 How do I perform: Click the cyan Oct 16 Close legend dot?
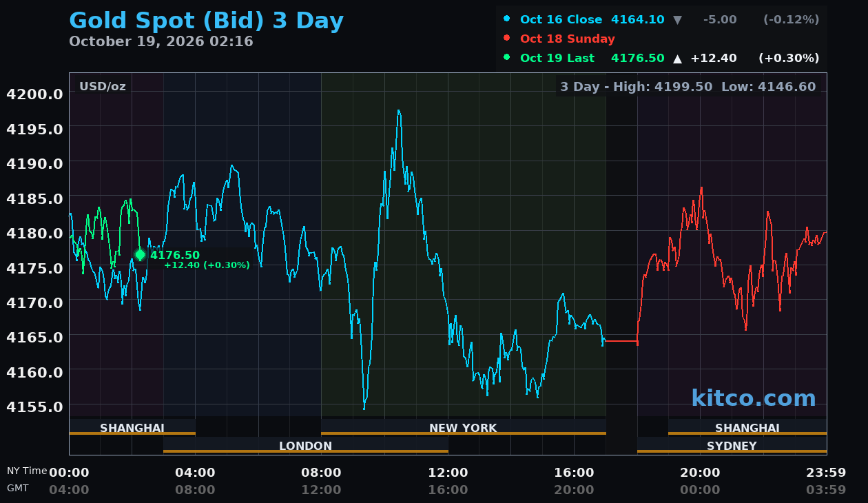507,19
